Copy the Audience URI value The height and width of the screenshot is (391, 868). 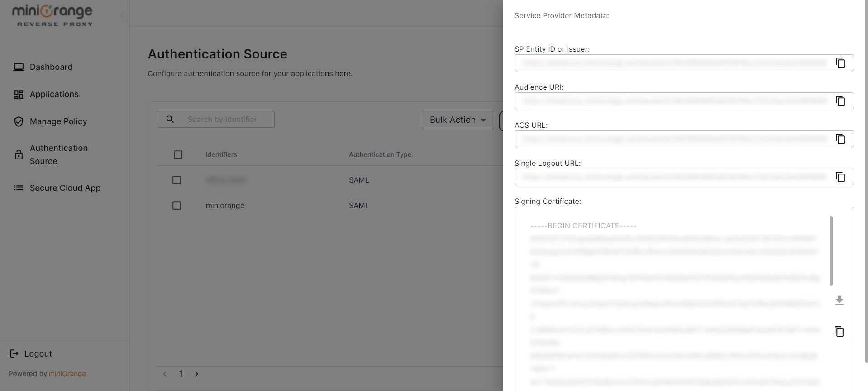pos(840,101)
